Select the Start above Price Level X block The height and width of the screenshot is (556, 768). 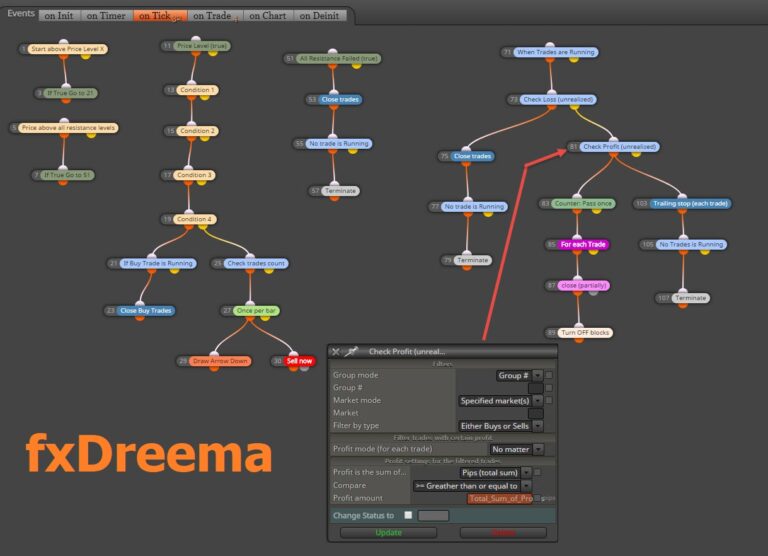(x=67, y=49)
